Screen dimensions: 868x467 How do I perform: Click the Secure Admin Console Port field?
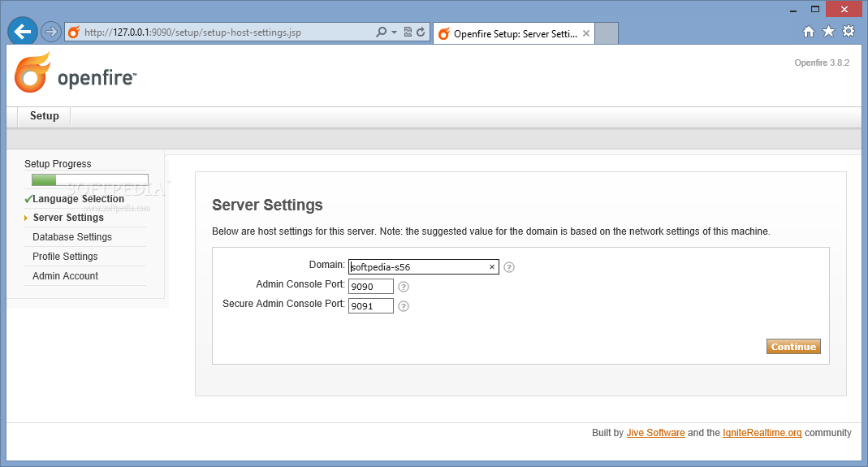[x=371, y=306]
